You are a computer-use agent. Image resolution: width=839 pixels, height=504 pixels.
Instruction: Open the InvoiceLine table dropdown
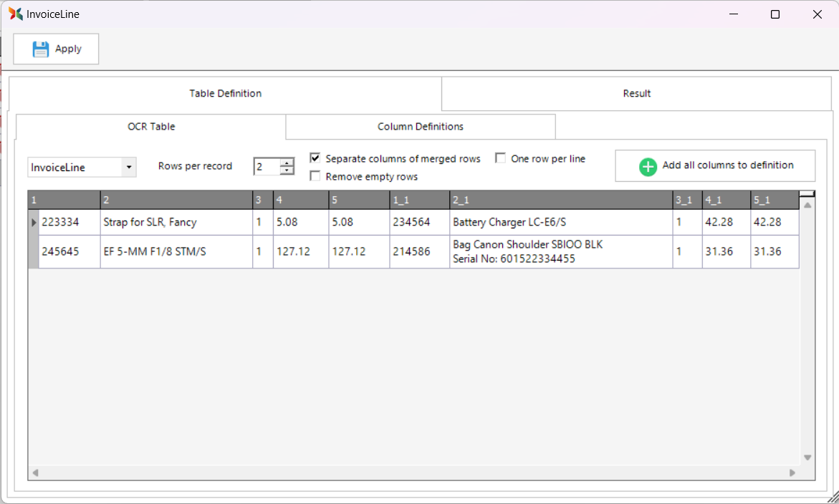tap(128, 168)
